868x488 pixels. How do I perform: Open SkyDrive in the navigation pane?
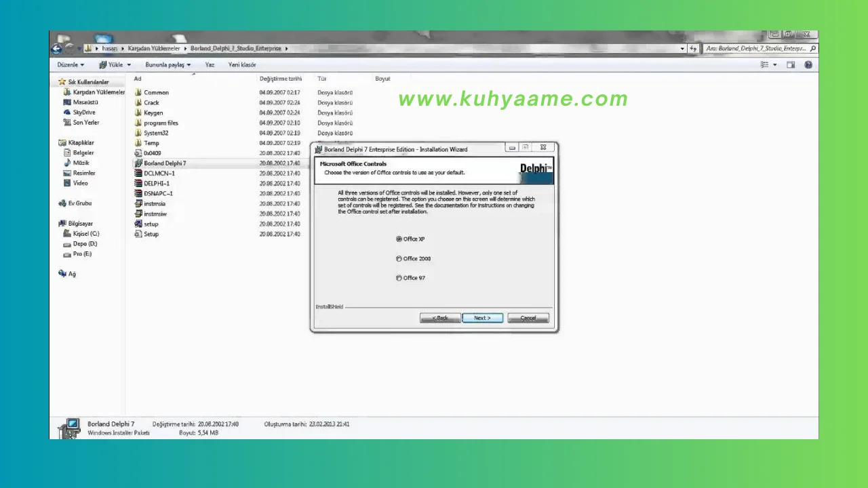tap(84, 113)
